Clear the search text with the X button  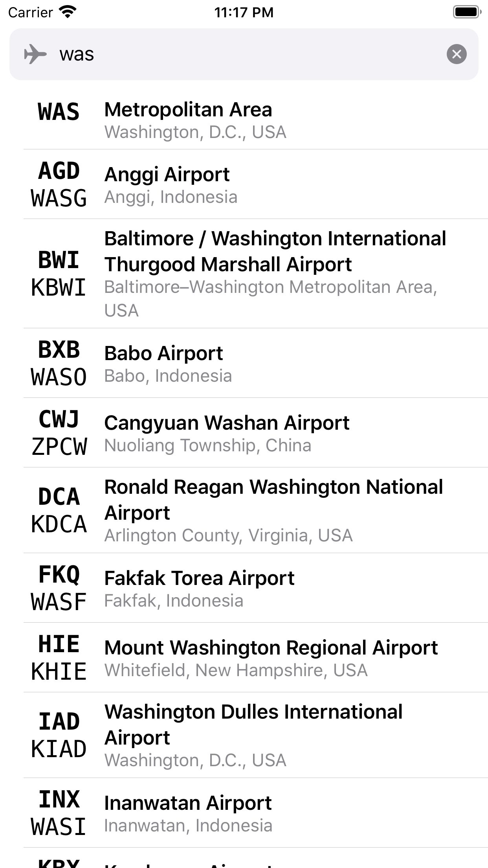[x=457, y=54]
